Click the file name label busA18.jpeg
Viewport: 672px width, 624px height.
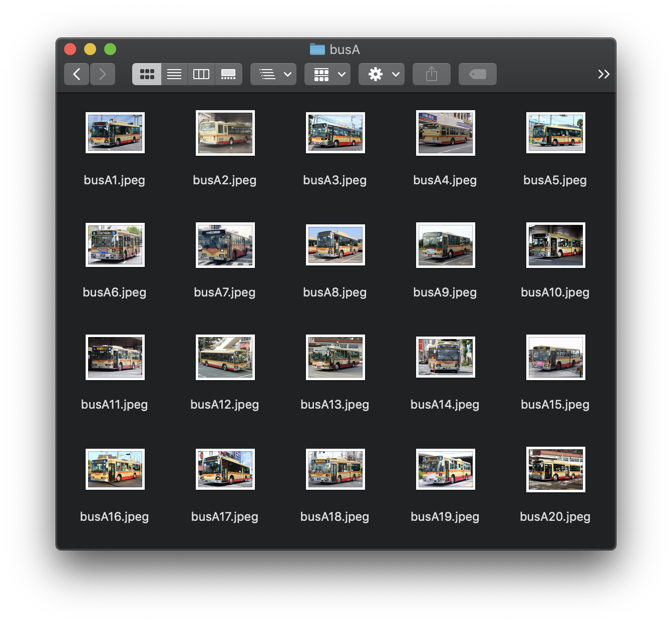click(335, 517)
